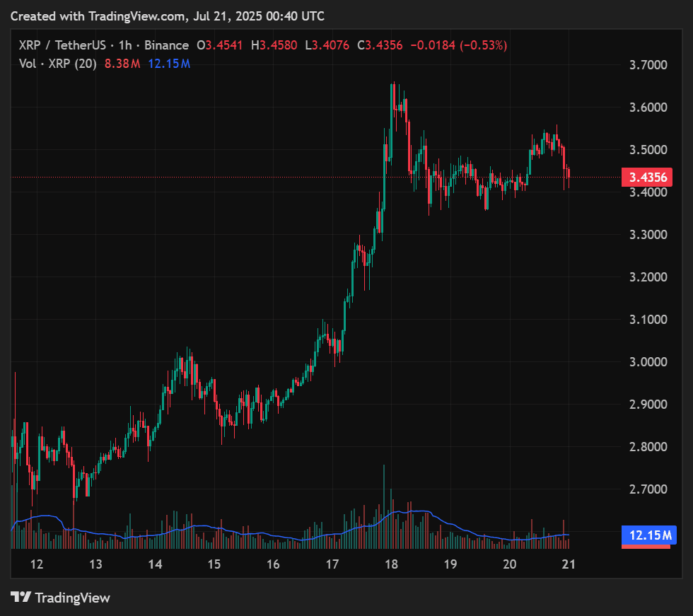
Task: Click the TradingView wordmark text at bottom
Action: click(x=72, y=598)
